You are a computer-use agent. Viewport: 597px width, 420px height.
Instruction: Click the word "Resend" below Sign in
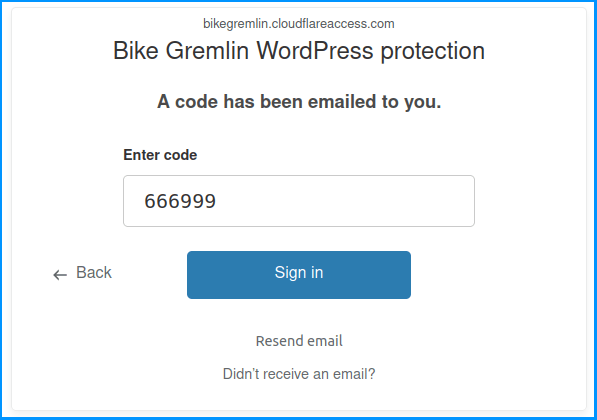(x=279, y=341)
